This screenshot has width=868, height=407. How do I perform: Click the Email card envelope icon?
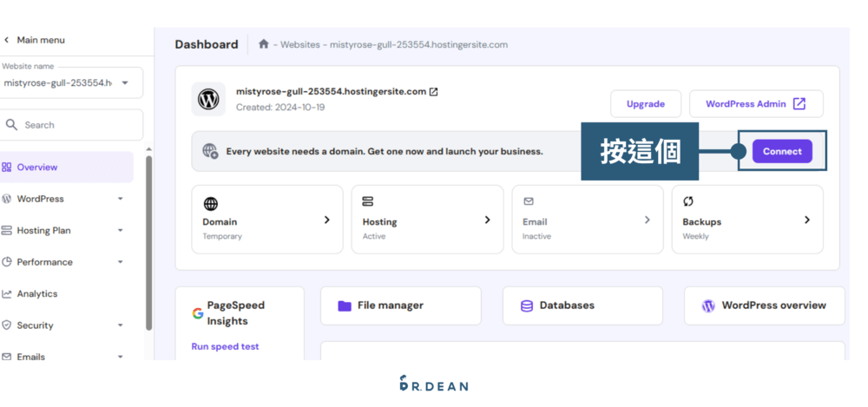click(528, 201)
